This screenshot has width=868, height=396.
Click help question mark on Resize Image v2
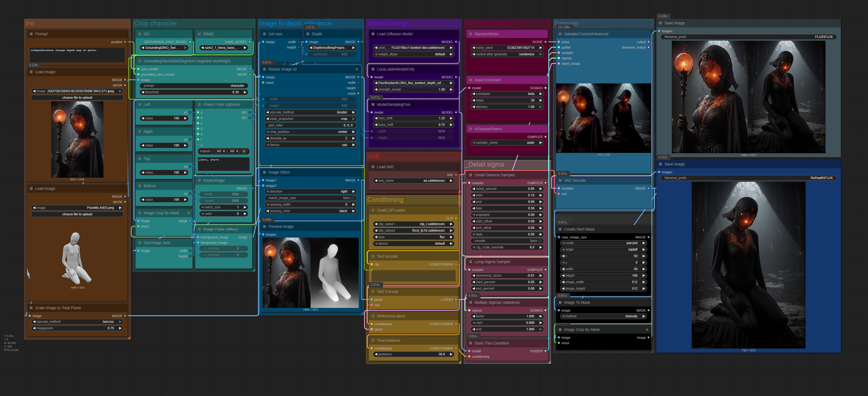(356, 69)
